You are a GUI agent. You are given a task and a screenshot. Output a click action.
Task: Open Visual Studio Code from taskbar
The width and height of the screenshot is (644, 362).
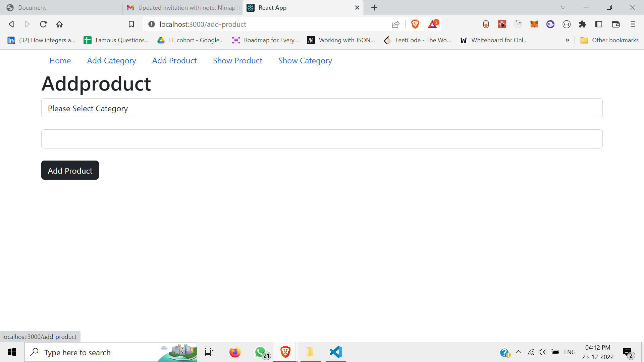coord(335,352)
